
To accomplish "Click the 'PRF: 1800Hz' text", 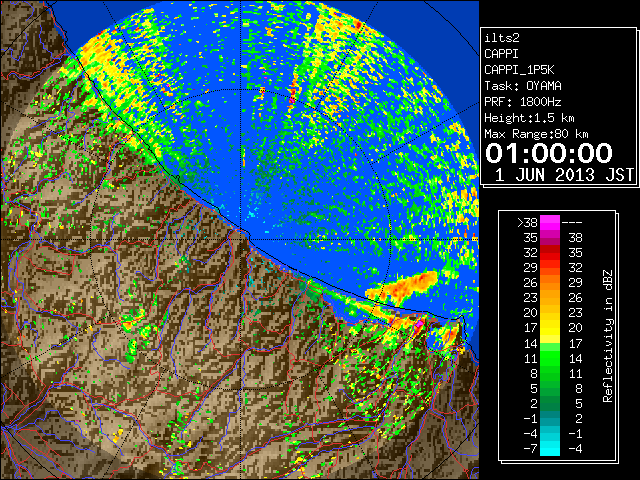I will 523,102.
